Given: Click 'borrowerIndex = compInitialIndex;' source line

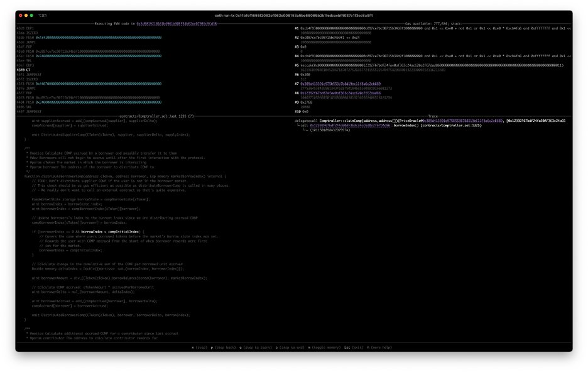Looking at the screenshot, I should 70,250.
